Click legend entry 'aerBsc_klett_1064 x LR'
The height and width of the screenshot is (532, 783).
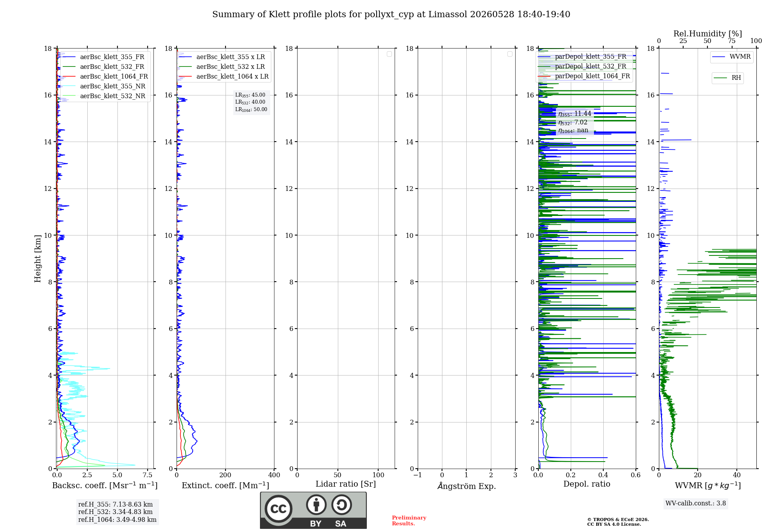click(x=225, y=76)
